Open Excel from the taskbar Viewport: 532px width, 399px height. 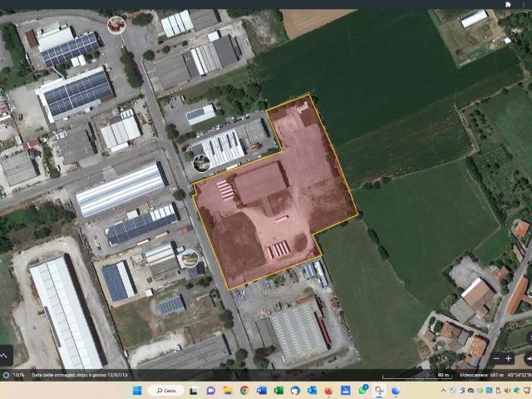(278, 391)
